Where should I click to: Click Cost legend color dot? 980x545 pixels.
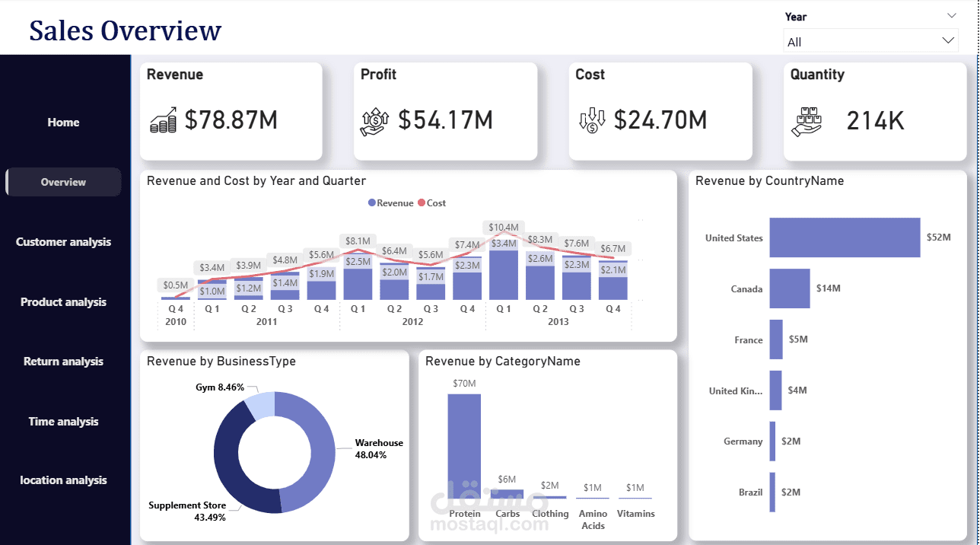pos(422,203)
